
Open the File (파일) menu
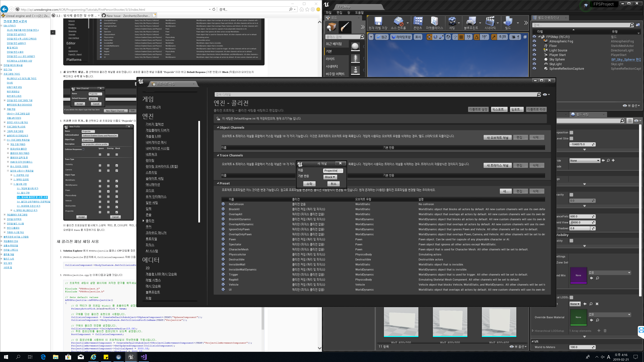pyautogui.click(x=329, y=13)
